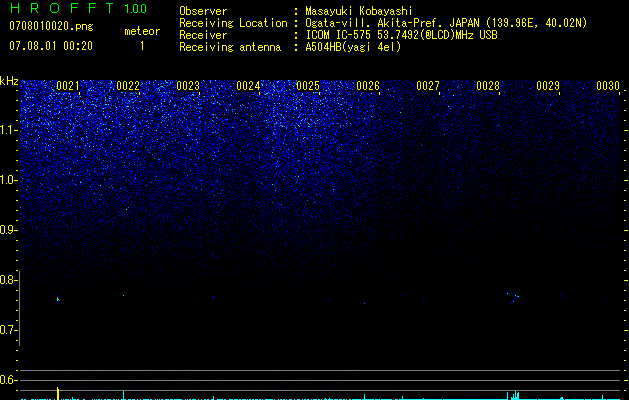
Task: Click the 0025 time marker
Action: tap(308, 86)
